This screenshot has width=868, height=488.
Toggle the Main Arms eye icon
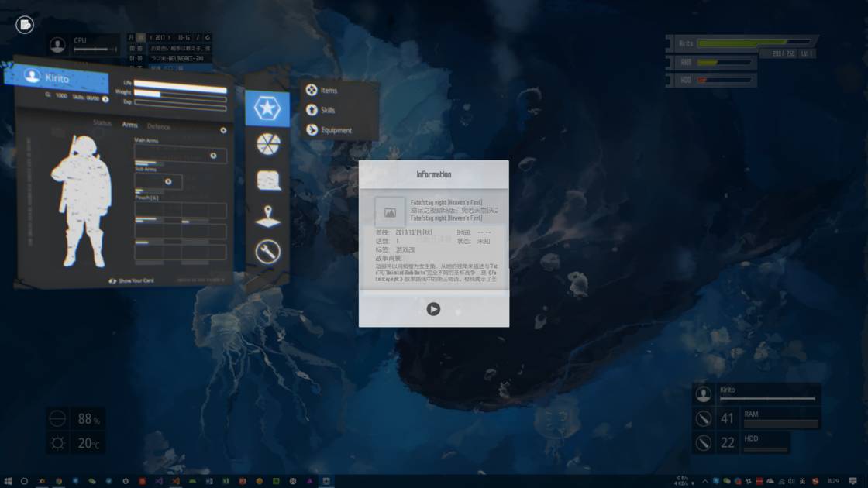(214, 156)
